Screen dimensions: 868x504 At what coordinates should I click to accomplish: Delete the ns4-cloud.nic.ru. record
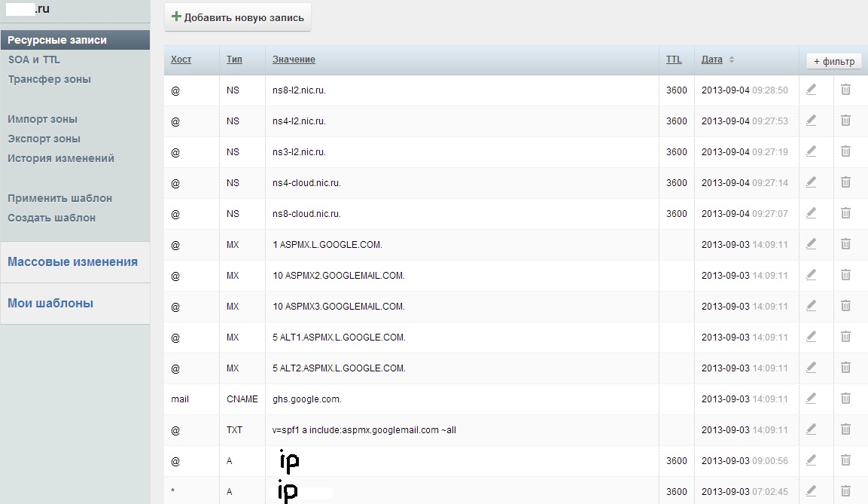[x=845, y=182]
